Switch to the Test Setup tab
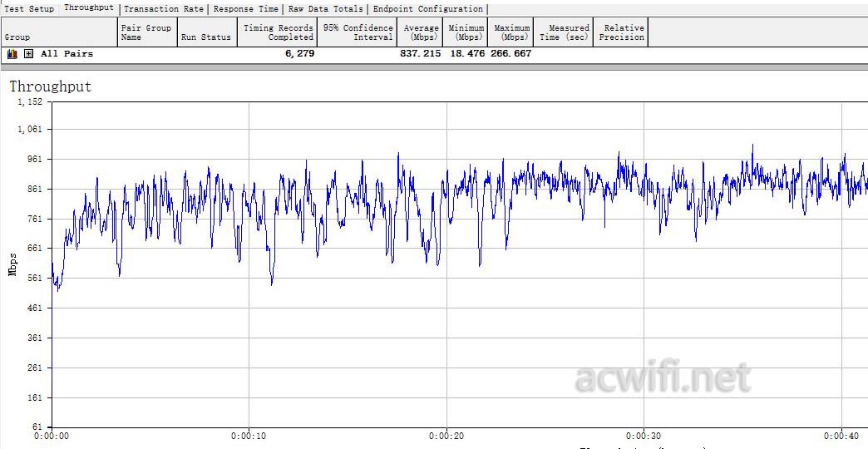 pos(29,9)
